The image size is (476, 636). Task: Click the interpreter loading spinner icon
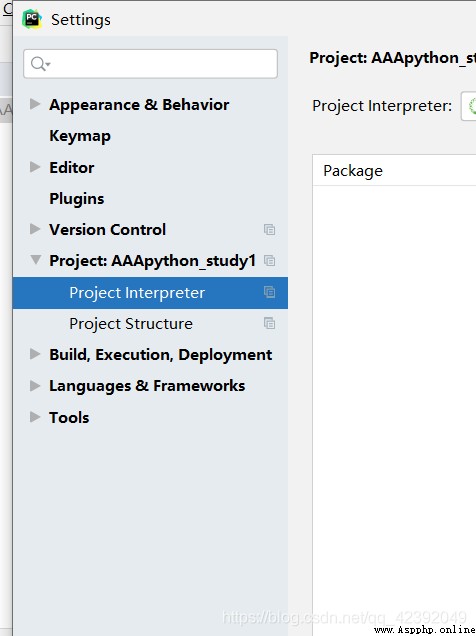point(472,106)
